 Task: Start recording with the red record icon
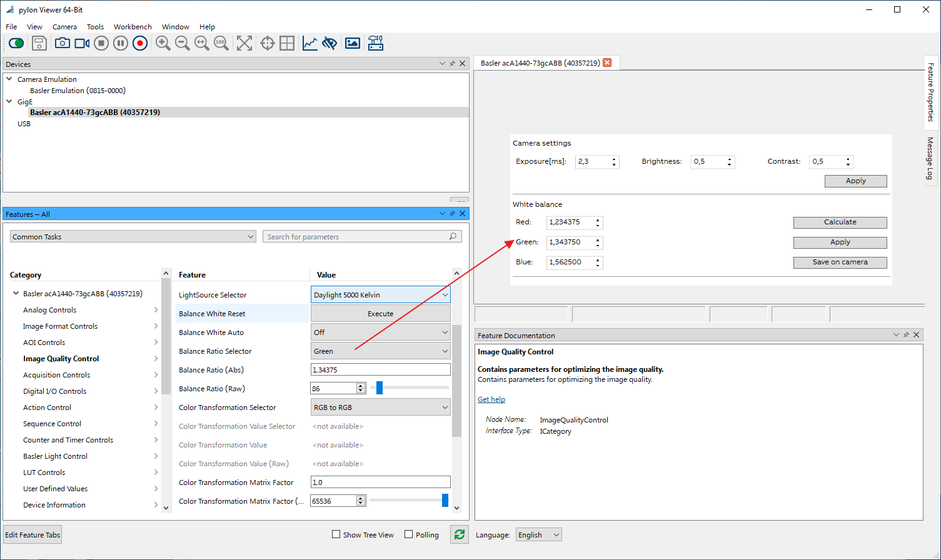pos(140,43)
